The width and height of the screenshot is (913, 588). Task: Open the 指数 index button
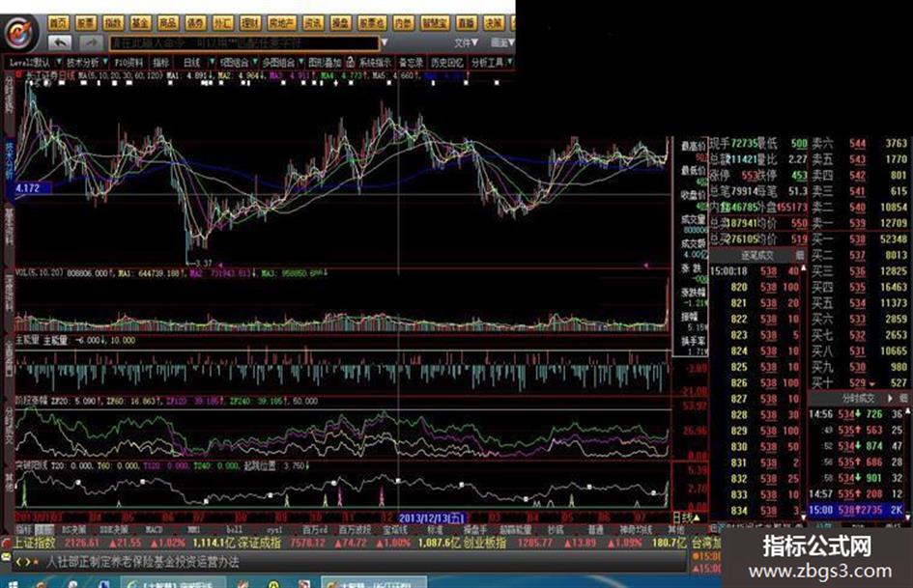click(113, 23)
